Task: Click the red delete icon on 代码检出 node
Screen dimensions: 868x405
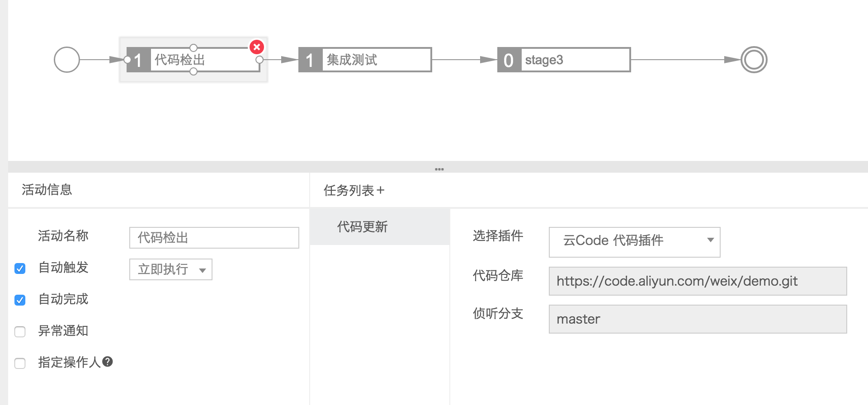Action: point(257,47)
